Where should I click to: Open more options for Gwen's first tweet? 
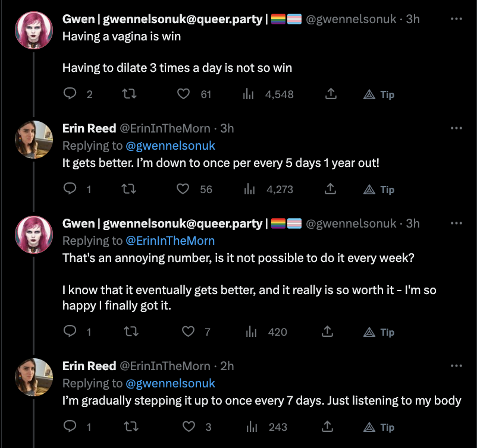(456, 19)
